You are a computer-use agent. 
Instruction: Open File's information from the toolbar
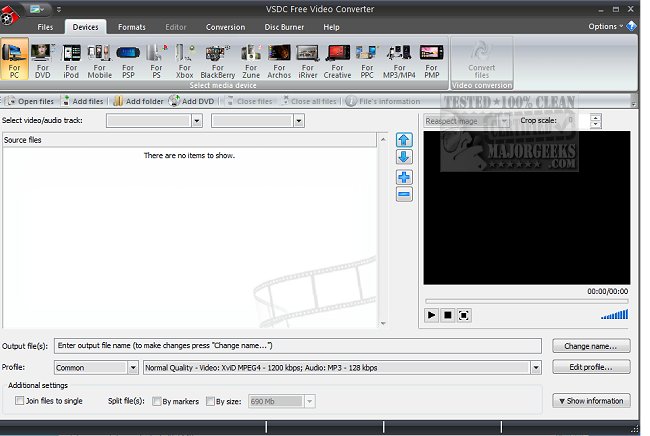tap(383, 101)
